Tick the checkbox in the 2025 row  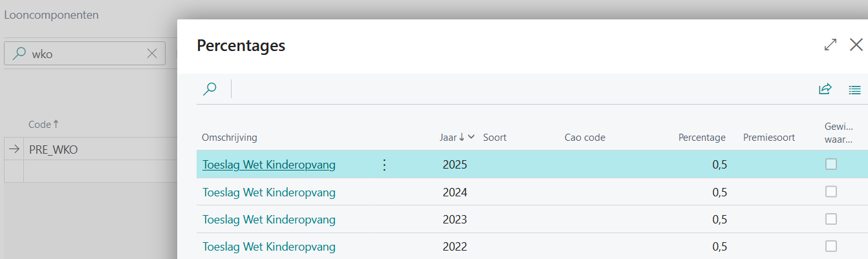pos(831,164)
